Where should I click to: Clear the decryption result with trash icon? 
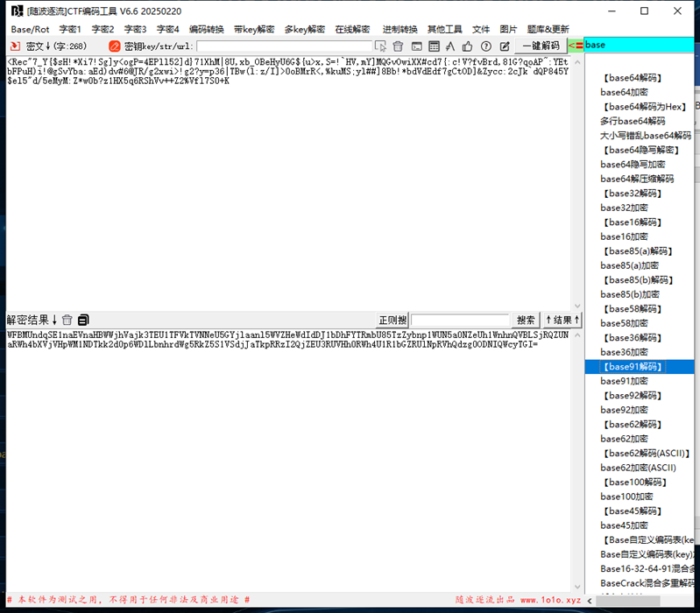(67, 320)
